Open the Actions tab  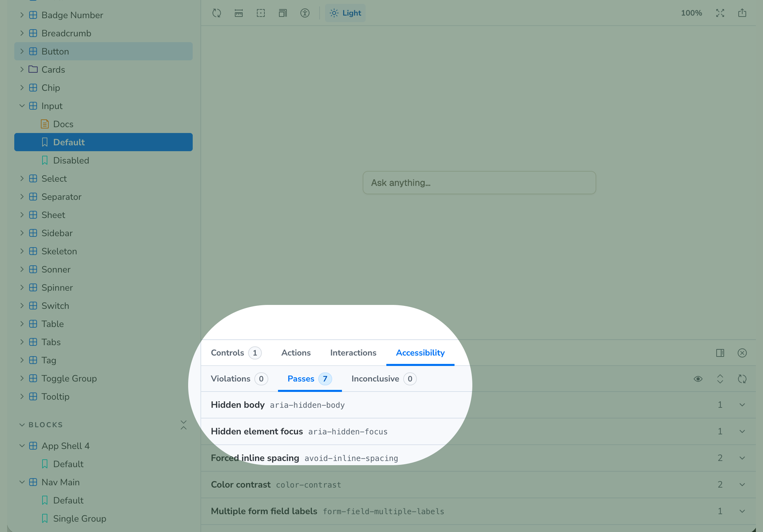(x=296, y=353)
